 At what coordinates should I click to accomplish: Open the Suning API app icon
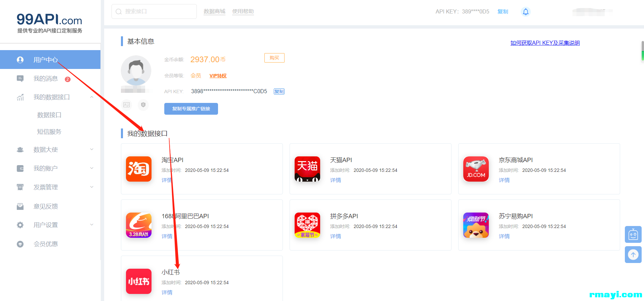tap(476, 225)
